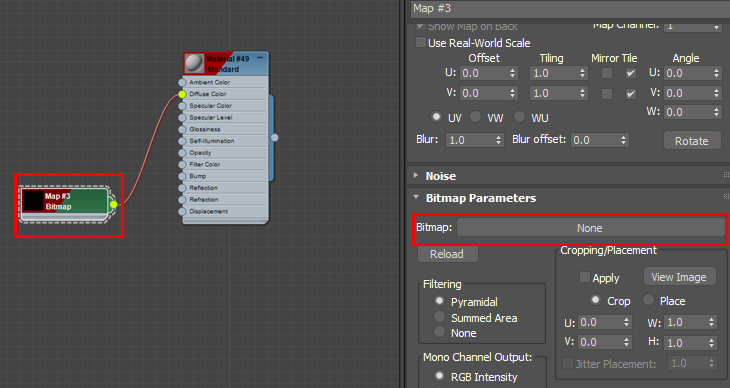Click the Opacity input socket
730x388 pixels.
click(x=182, y=153)
